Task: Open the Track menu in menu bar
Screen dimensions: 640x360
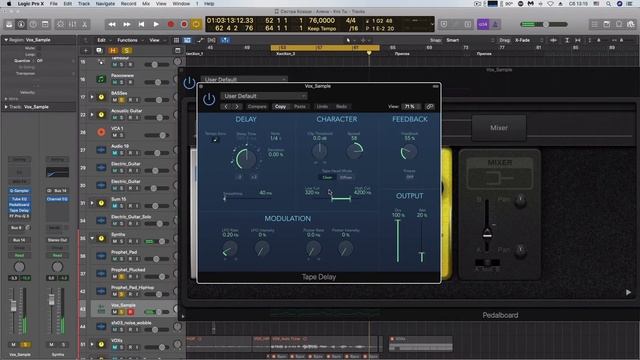Action: tap(84, 4)
